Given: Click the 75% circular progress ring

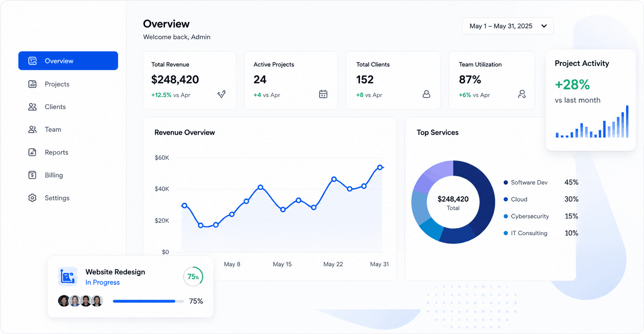Looking at the screenshot, I should tap(193, 277).
